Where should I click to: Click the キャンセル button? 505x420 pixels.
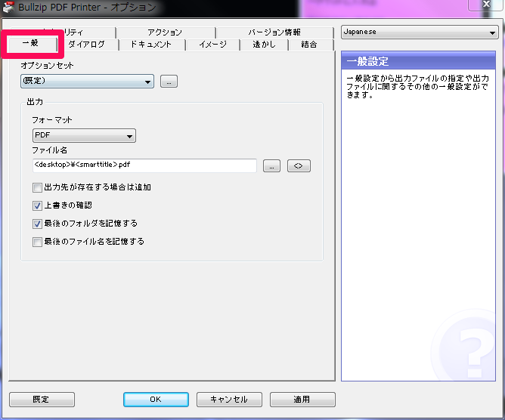click(229, 400)
